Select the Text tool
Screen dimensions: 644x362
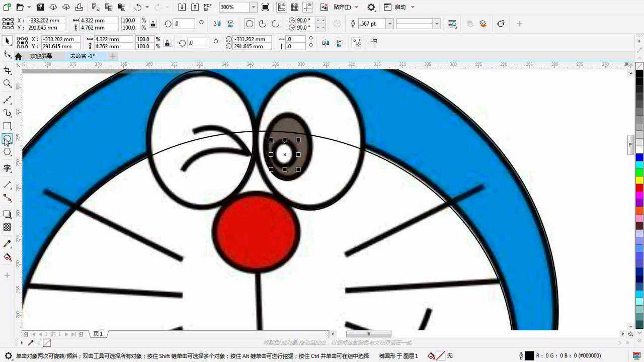[7, 168]
